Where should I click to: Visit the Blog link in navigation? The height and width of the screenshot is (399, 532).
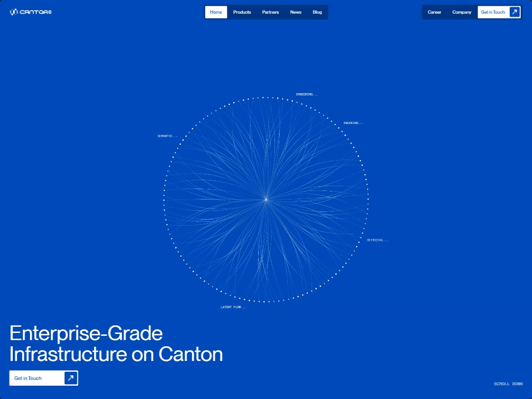click(x=317, y=12)
